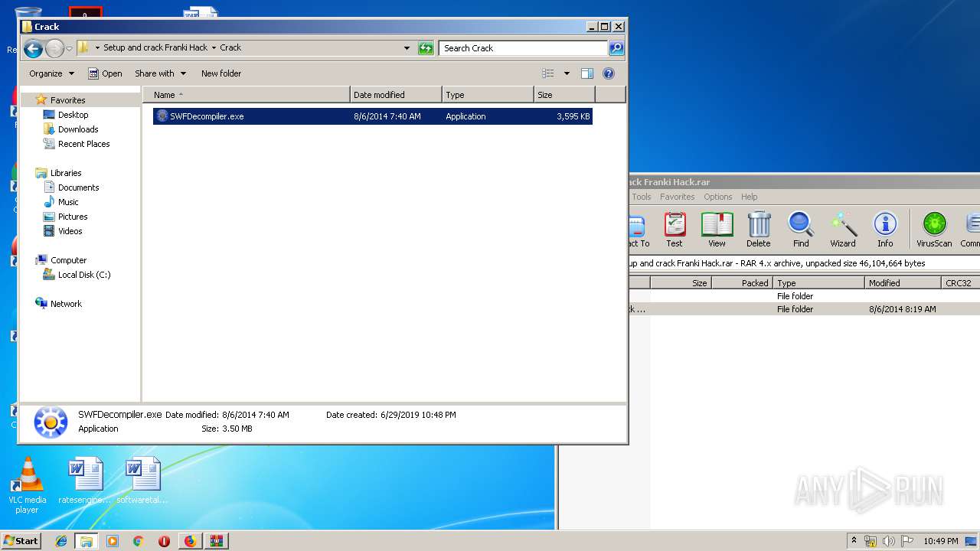Click the 'Crack' breadcrumb in address bar

click(x=230, y=47)
